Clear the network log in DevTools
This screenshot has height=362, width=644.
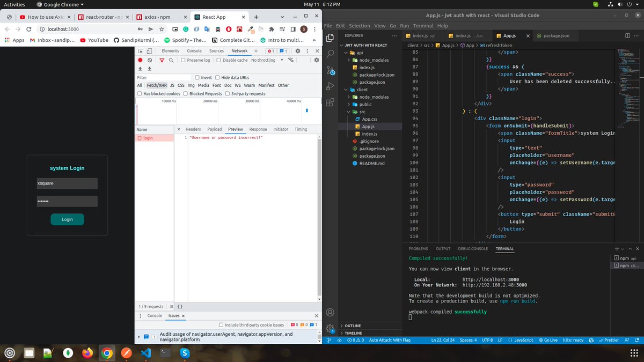tap(150, 60)
